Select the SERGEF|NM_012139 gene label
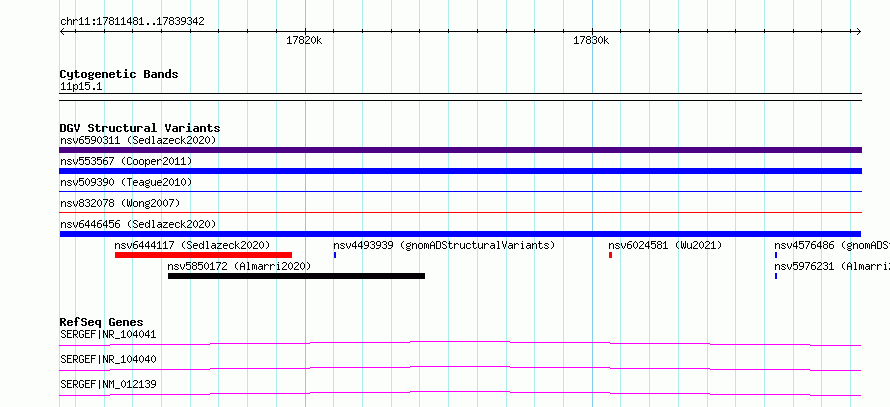The image size is (890, 407). (108, 384)
